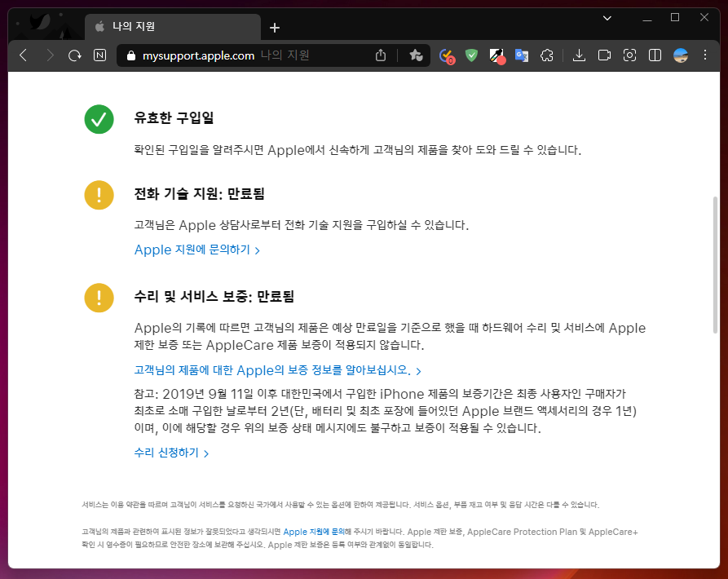728x579 pixels.
Task: Reload the current page
Action: [75, 55]
